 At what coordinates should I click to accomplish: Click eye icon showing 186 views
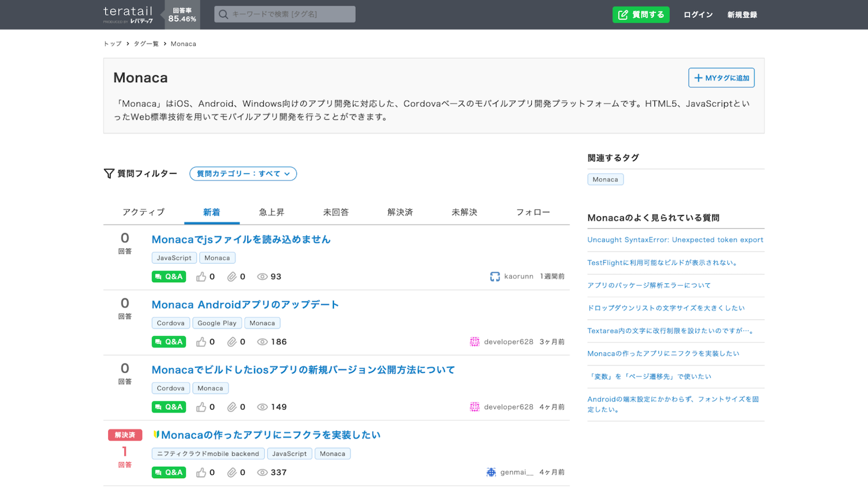point(262,342)
